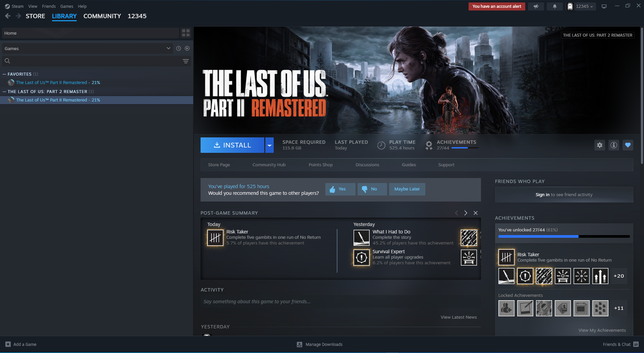644x353 pixels.
Task: Click the first locked achievement icon
Action: (x=507, y=308)
